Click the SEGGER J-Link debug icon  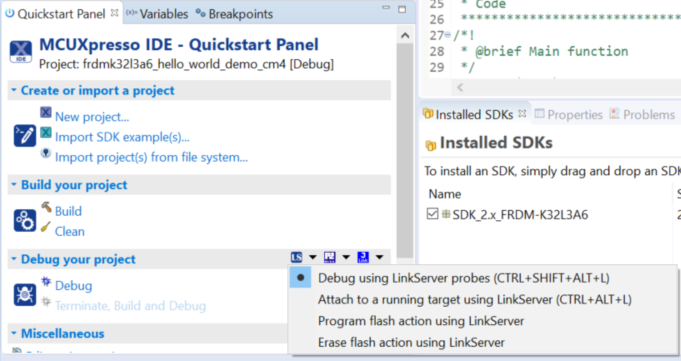click(363, 257)
